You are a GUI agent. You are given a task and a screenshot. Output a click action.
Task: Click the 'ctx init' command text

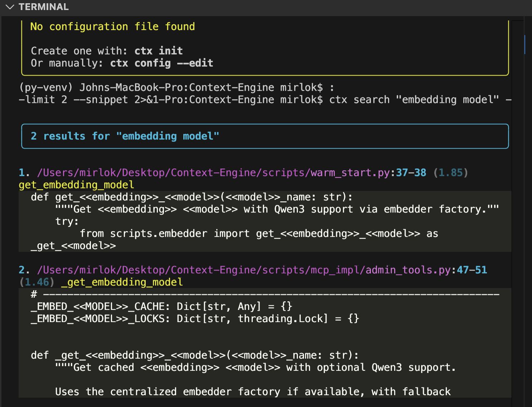click(x=159, y=51)
